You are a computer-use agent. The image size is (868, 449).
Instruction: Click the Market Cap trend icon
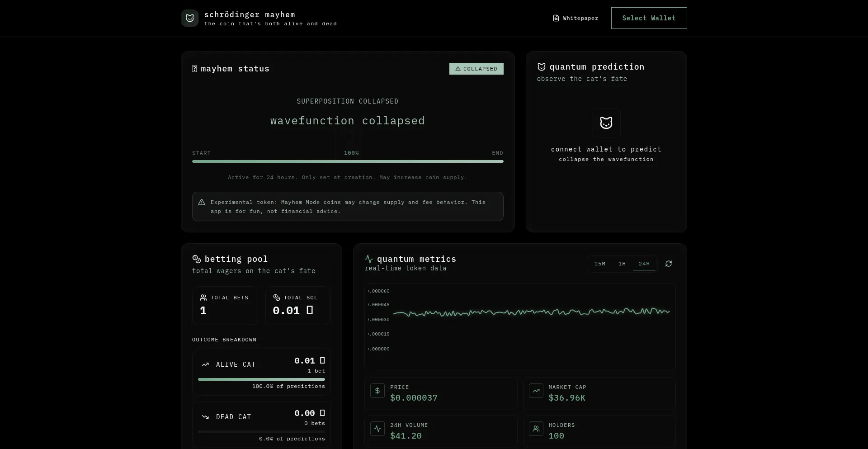coord(536,391)
